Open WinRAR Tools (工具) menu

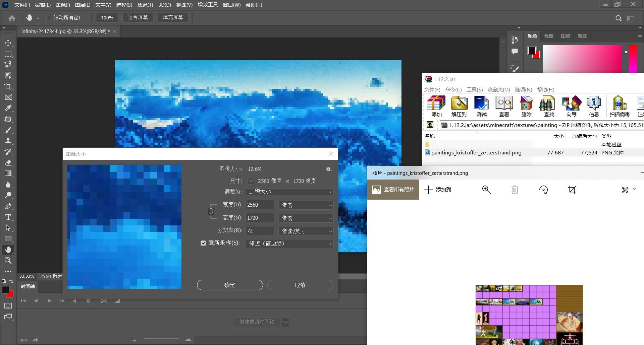(x=475, y=90)
